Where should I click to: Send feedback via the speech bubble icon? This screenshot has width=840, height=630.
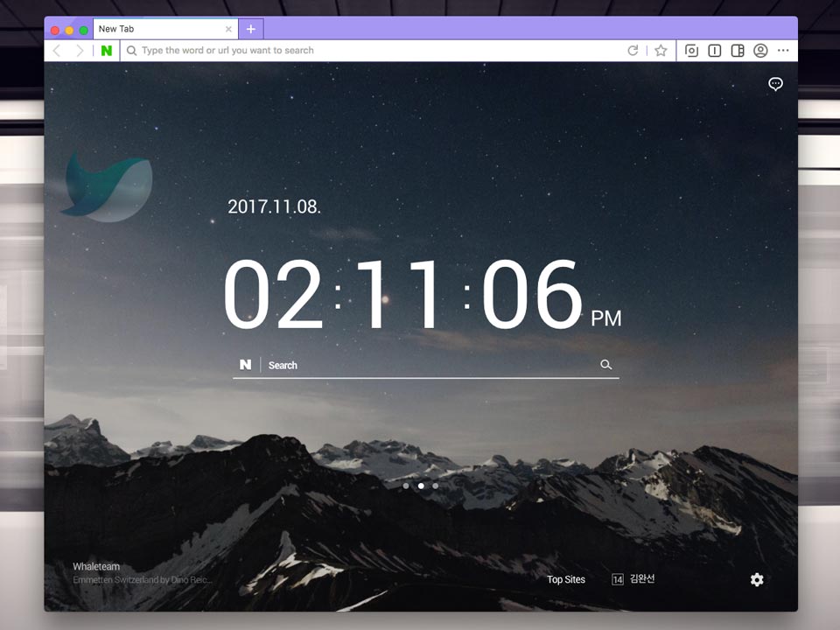tap(775, 85)
